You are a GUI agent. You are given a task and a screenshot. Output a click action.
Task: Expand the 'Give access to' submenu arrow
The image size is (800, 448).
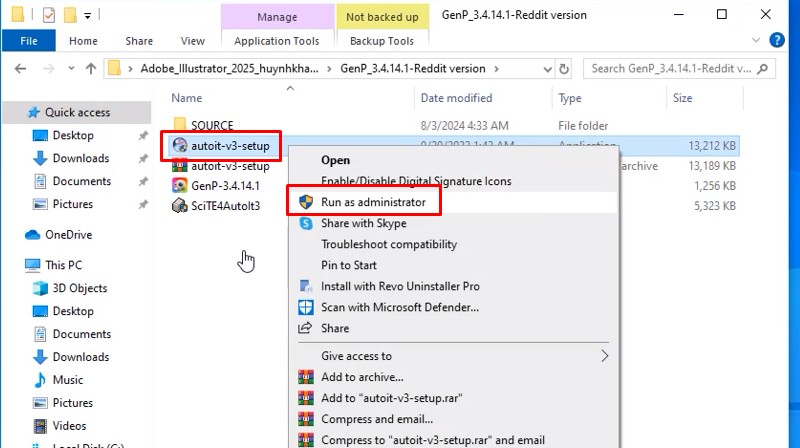(604, 356)
